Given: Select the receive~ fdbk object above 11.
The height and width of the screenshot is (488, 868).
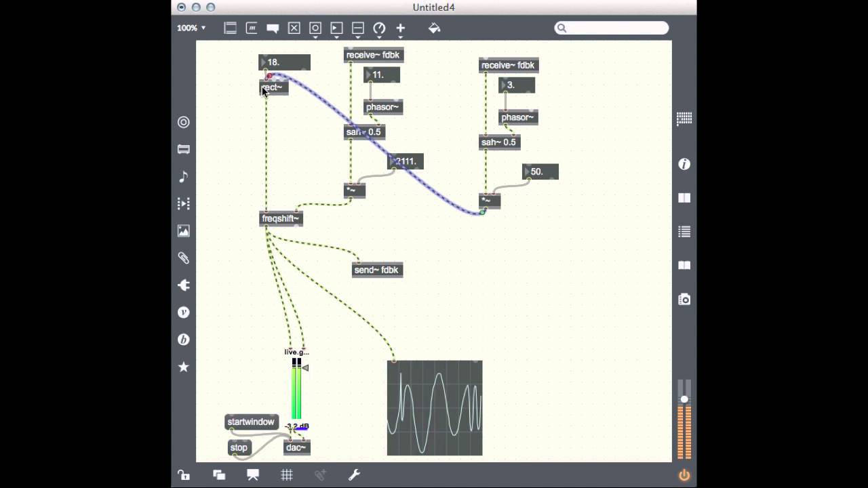Looking at the screenshot, I should tap(373, 56).
